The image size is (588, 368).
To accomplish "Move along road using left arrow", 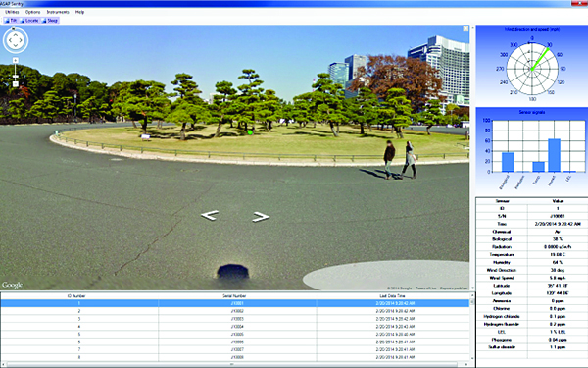I will click(210, 215).
